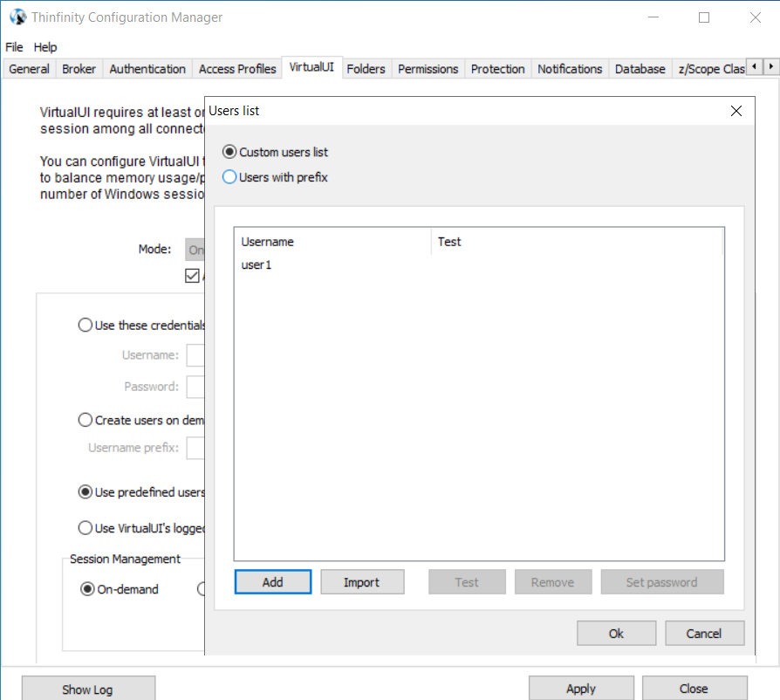Screen dimensions: 780x700
Task: Switch to the Broker tab
Action: (x=79, y=69)
